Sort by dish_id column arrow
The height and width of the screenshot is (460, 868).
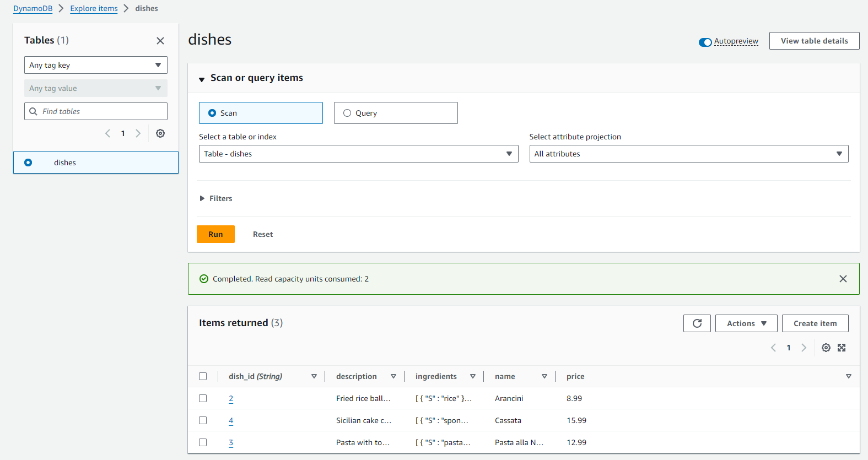[x=314, y=376]
